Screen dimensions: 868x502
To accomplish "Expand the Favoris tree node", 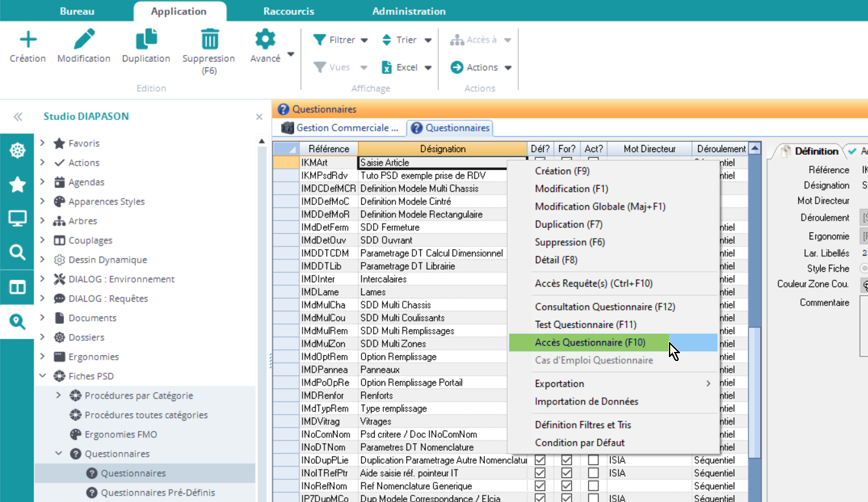I will click(43, 143).
